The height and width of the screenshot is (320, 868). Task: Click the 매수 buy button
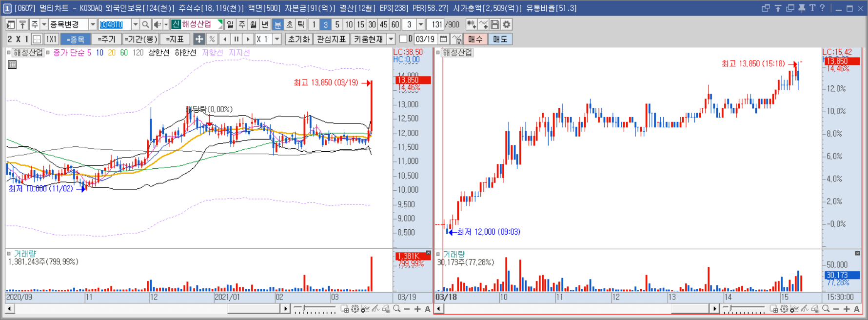[475, 39]
